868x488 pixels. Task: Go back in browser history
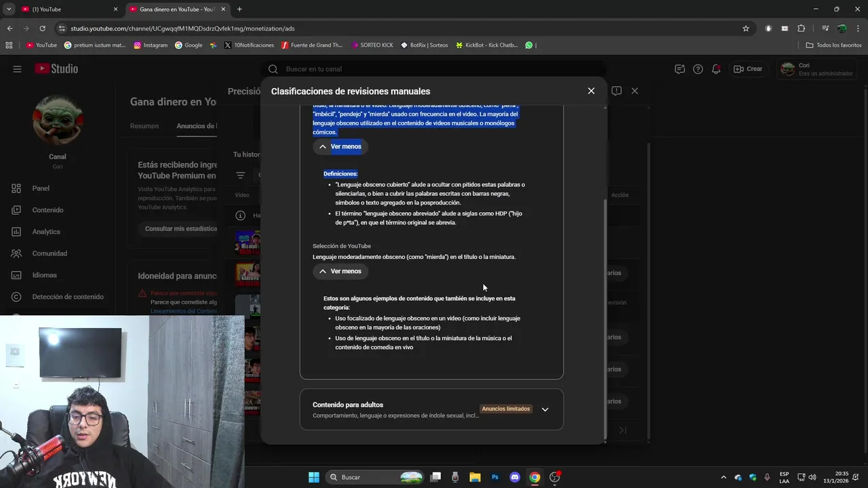click(9, 28)
